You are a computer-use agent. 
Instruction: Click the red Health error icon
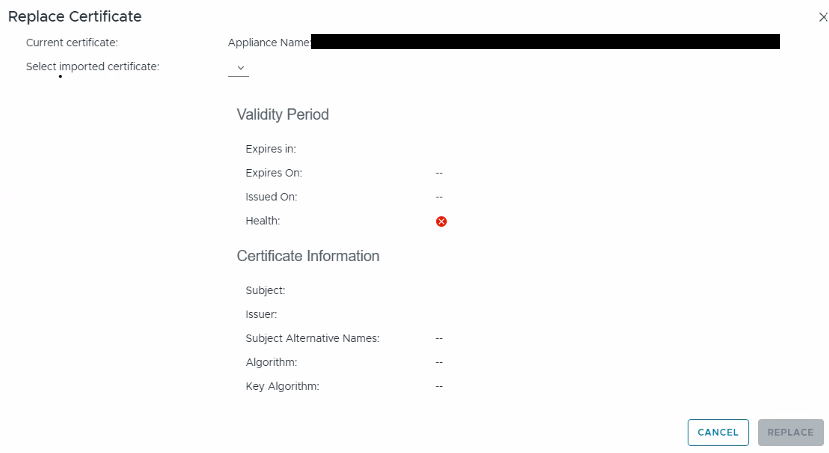coord(441,221)
